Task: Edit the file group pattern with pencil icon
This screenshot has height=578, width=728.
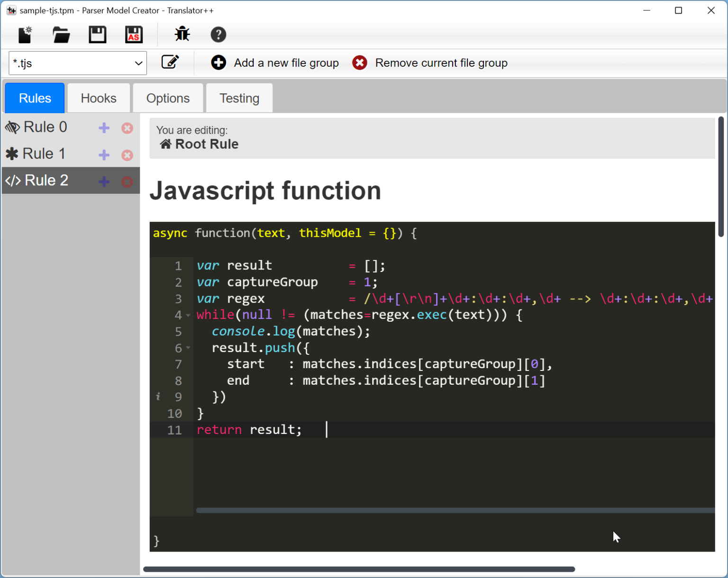Action: click(x=171, y=62)
